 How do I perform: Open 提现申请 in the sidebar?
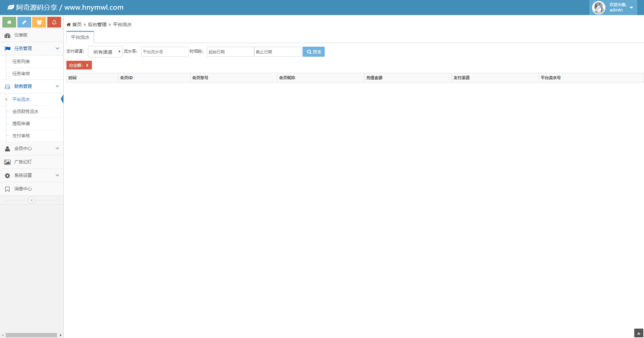(21, 124)
